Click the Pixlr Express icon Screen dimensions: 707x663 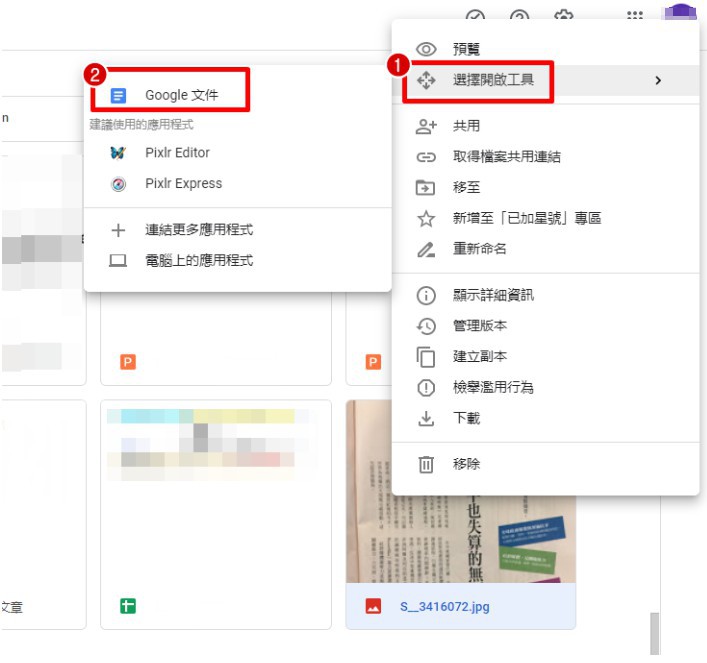pyautogui.click(x=118, y=184)
